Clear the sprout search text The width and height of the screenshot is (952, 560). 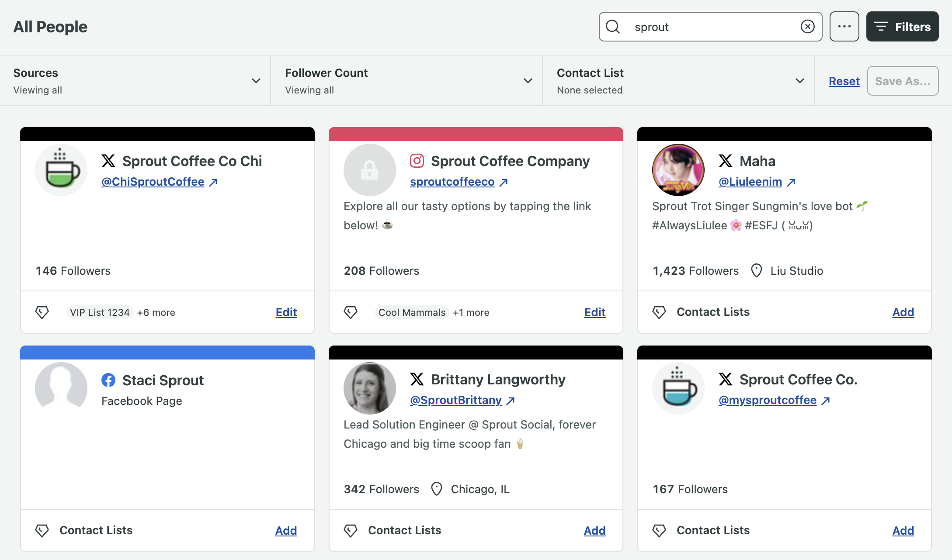tap(807, 27)
